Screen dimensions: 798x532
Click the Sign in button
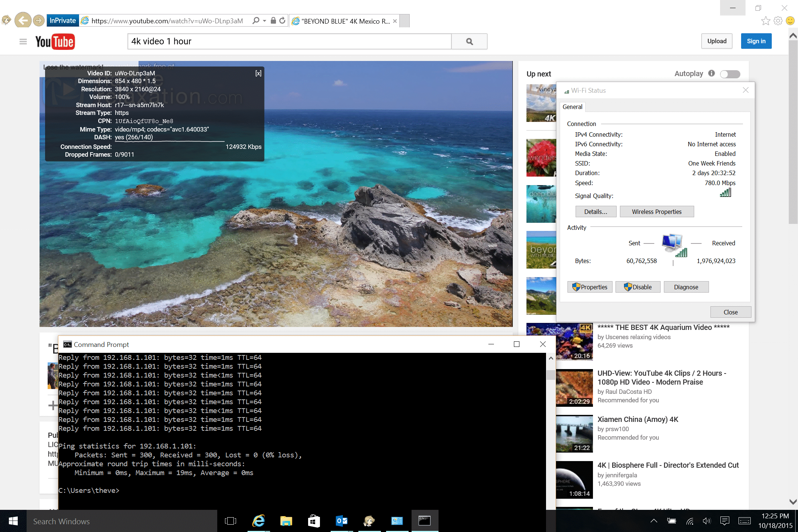pos(756,41)
